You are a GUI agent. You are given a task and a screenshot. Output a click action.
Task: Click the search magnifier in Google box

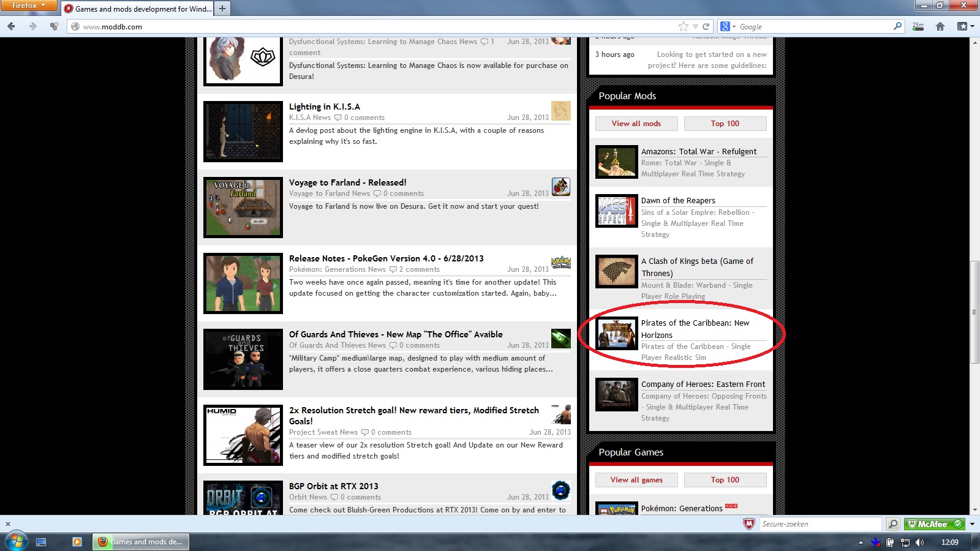coord(898,26)
